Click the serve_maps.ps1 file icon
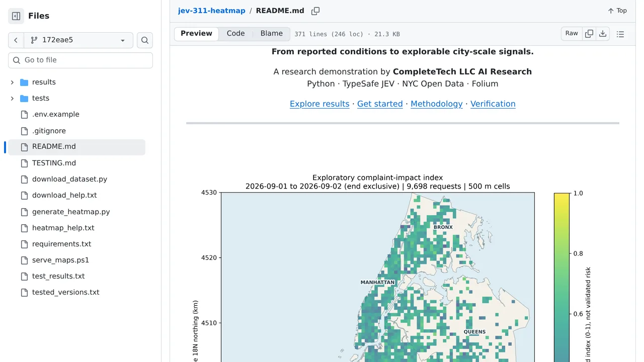The height and width of the screenshot is (362, 644). pyautogui.click(x=24, y=260)
